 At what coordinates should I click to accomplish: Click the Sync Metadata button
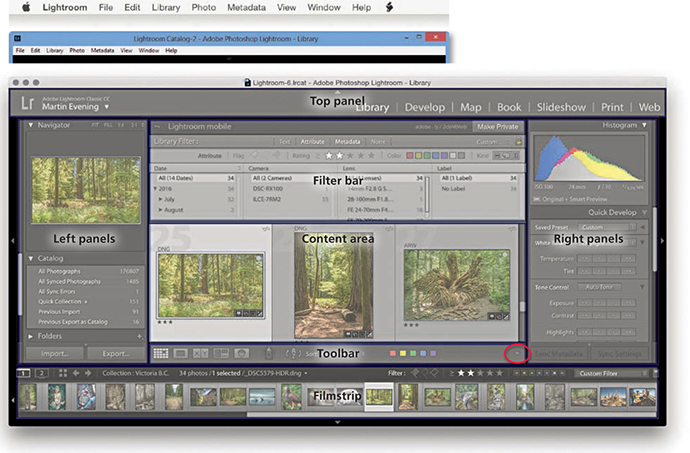(x=559, y=354)
